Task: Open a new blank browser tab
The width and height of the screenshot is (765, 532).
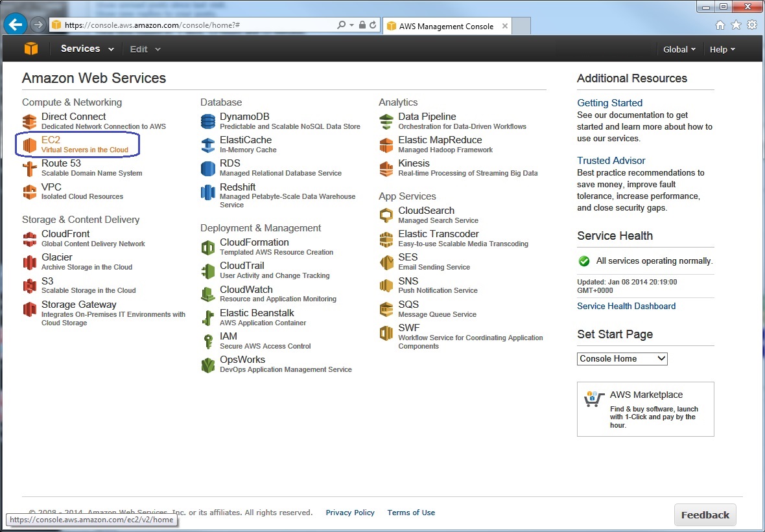Action: [x=521, y=27]
